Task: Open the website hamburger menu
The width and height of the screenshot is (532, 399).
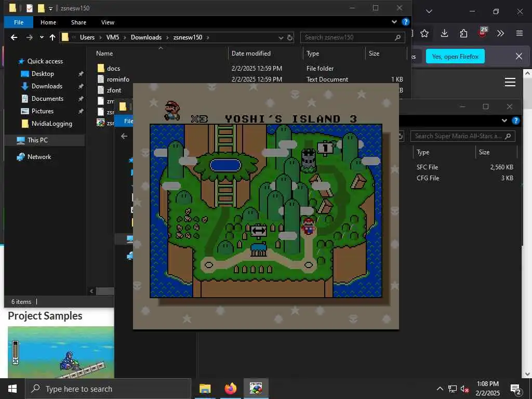Action: point(510,82)
